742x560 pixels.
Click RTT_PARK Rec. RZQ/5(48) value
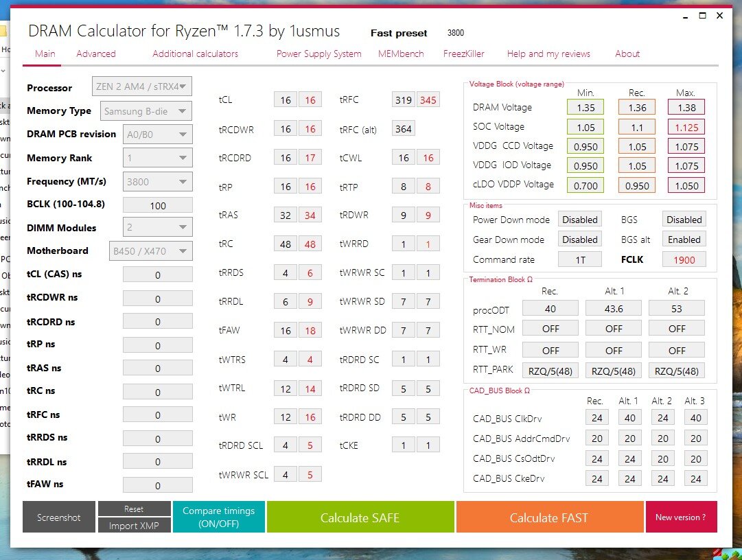550,371
